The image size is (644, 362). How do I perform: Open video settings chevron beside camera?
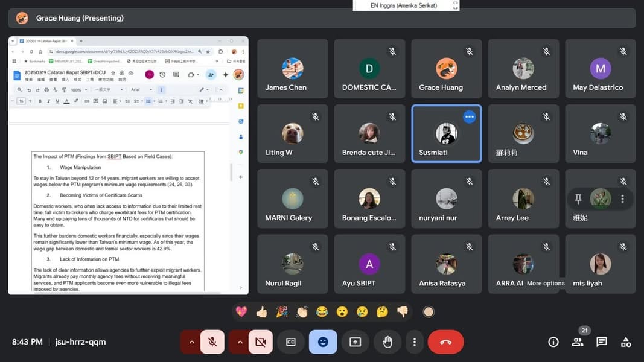(240, 341)
